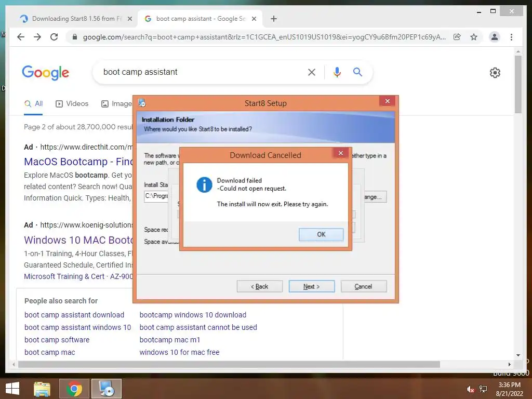Select the Images search tab
The width and height of the screenshot is (532, 399).
click(117, 104)
